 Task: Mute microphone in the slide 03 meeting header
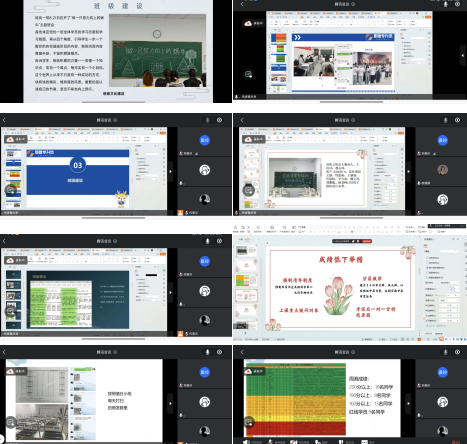[x=207, y=120]
